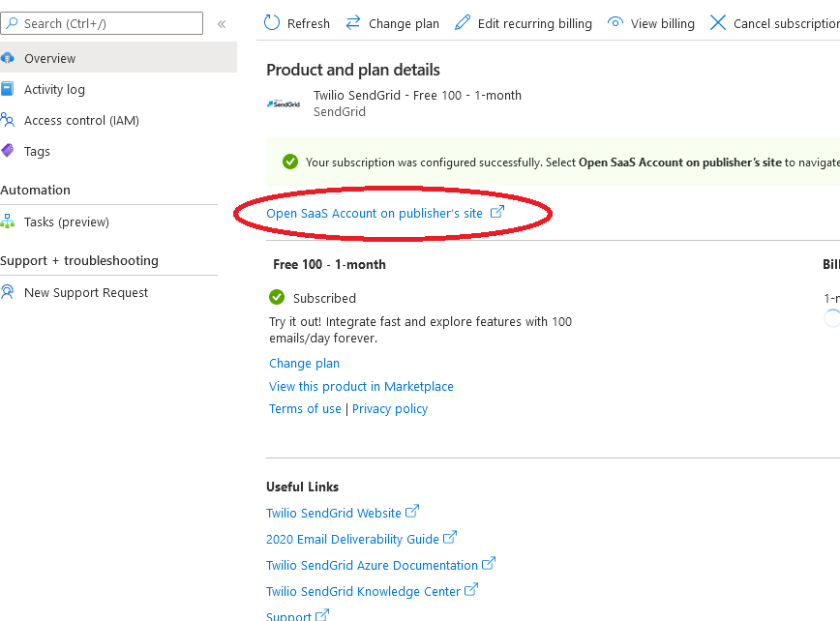The height and width of the screenshot is (621, 840).
Task: Collapse the sidebar using the double chevron
Action: (x=222, y=23)
